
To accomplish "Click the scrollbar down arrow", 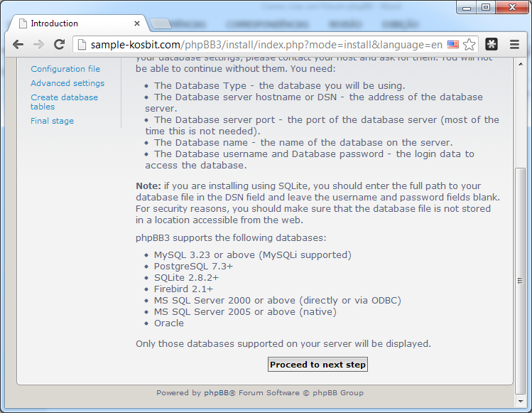I will tap(521, 401).
